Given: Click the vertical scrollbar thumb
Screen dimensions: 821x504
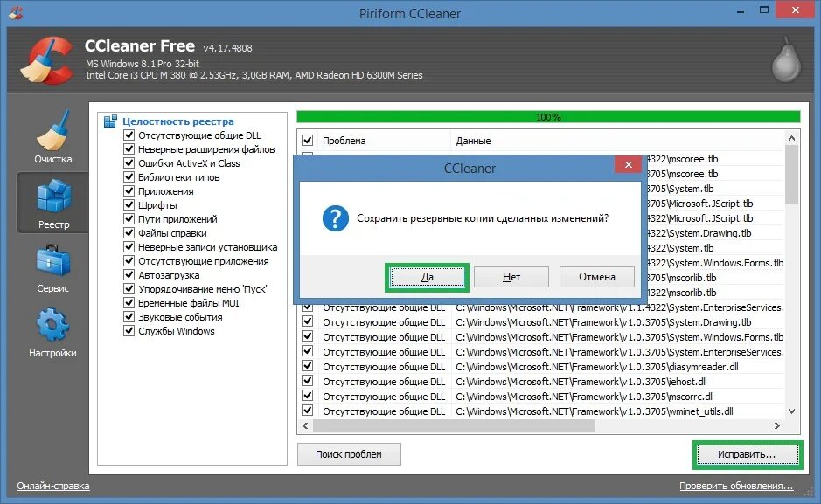Looking at the screenshot, I should 791,176.
